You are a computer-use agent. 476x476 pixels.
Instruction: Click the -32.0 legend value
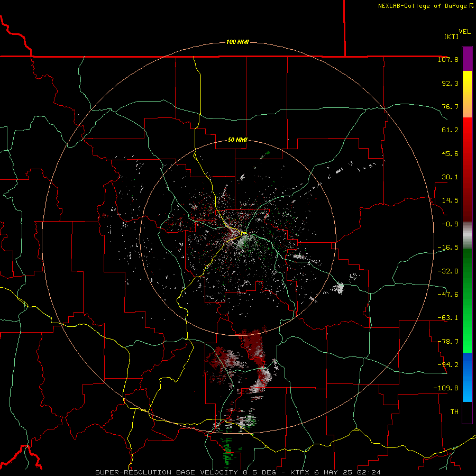coord(448,271)
